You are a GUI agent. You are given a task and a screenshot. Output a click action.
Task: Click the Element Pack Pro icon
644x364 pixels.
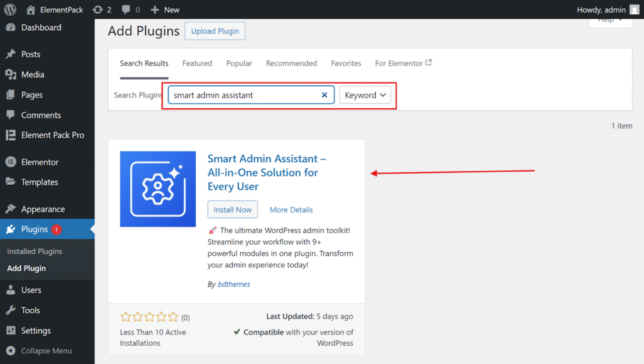pyautogui.click(x=11, y=135)
